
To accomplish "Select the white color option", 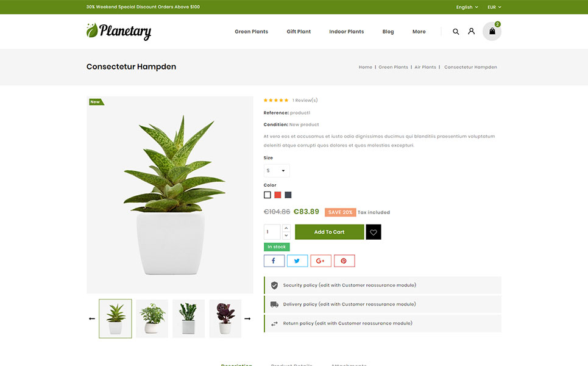I will pos(267,195).
